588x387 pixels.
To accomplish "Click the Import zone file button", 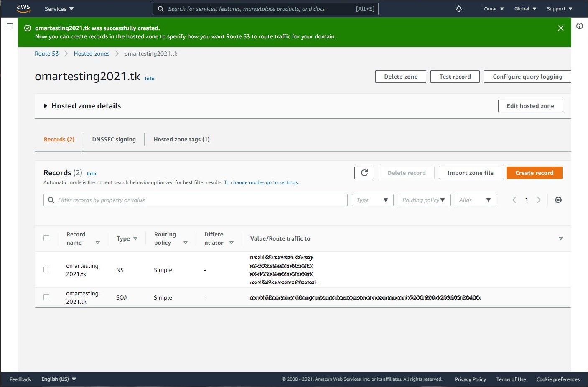I will pos(471,173).
